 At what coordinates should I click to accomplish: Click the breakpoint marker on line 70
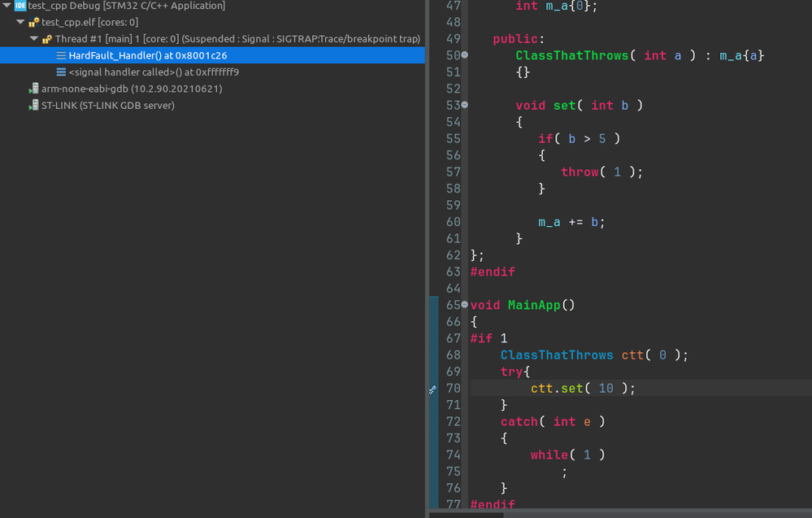click(x=433, y=389)
